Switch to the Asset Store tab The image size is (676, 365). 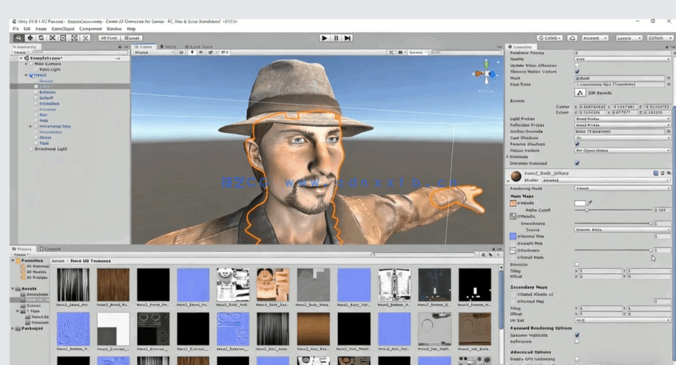[199, 47]
